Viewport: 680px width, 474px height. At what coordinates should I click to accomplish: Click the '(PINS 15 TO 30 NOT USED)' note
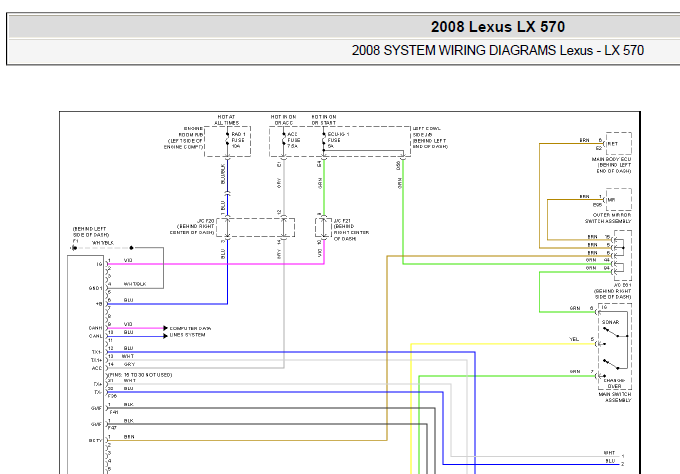pyautogui.click(x=140, y=375)
